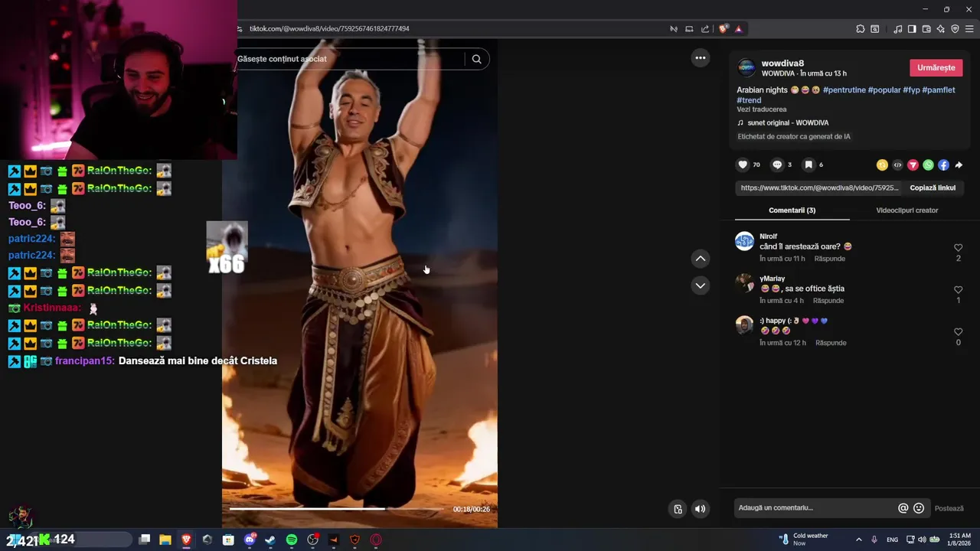Viewport: 980px width, 551px height.
Task: Open Steam from the taskbar
Action: (x=270, y=540)
